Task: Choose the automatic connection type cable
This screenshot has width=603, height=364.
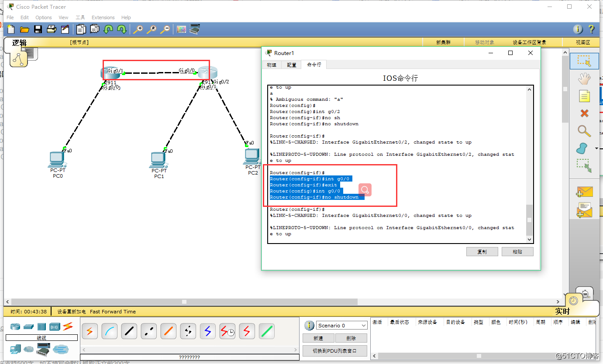Action: (90, 331)
